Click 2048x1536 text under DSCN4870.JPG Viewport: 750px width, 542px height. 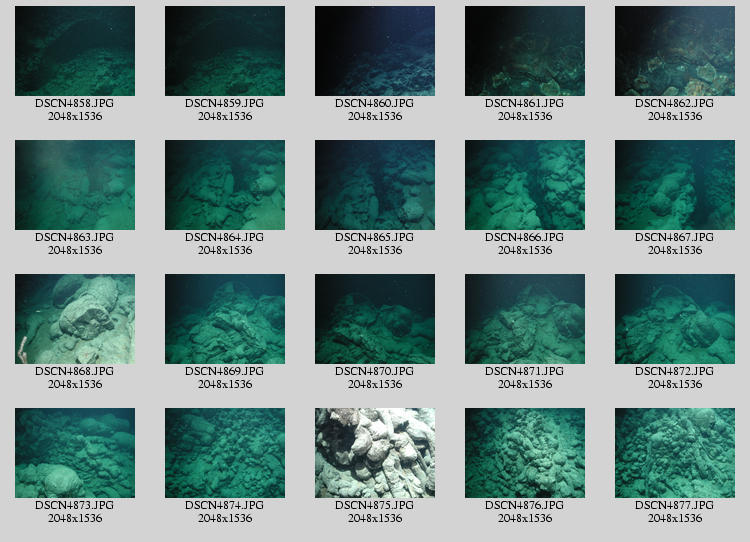tap(375, 384)
